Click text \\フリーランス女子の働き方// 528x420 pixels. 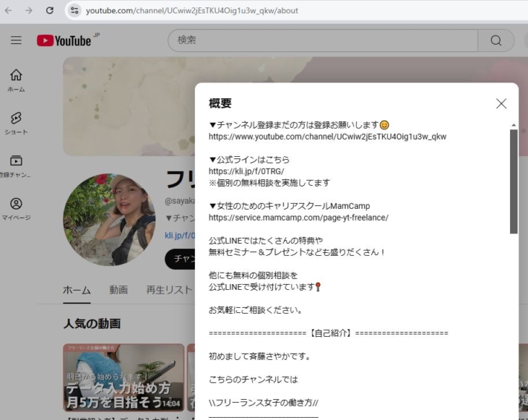[263, 402]
